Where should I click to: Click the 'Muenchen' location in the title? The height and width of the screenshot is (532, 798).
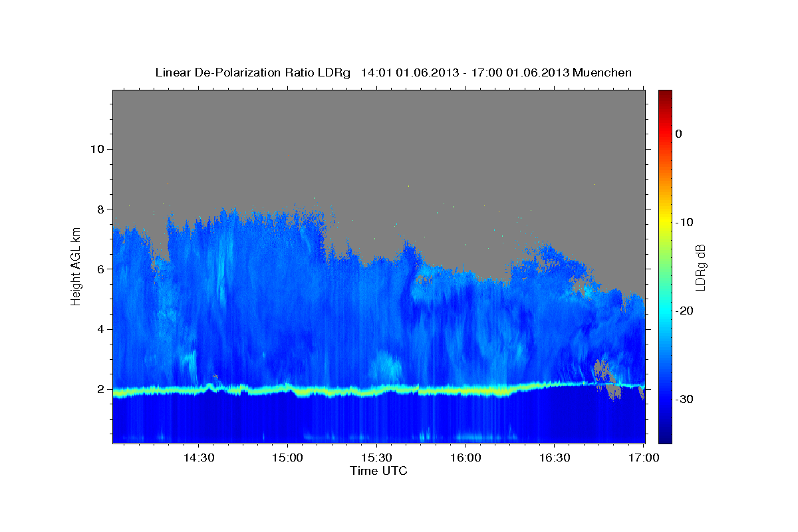[602, 72]
